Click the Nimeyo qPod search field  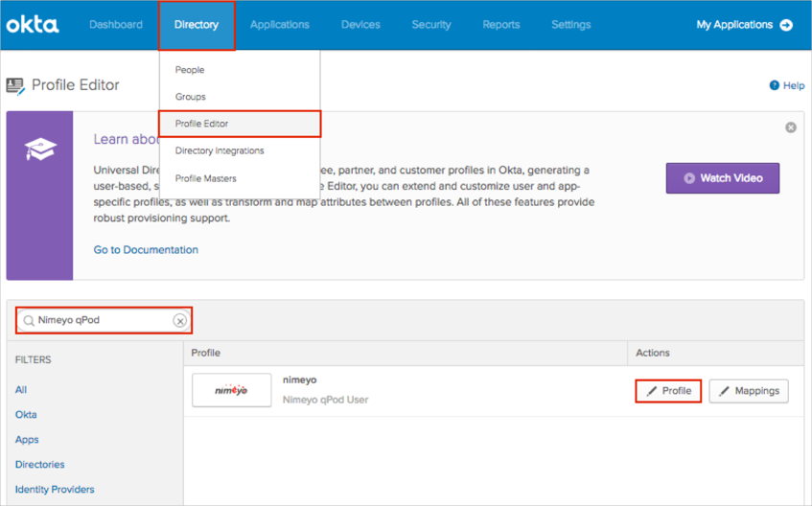[101, 320]
